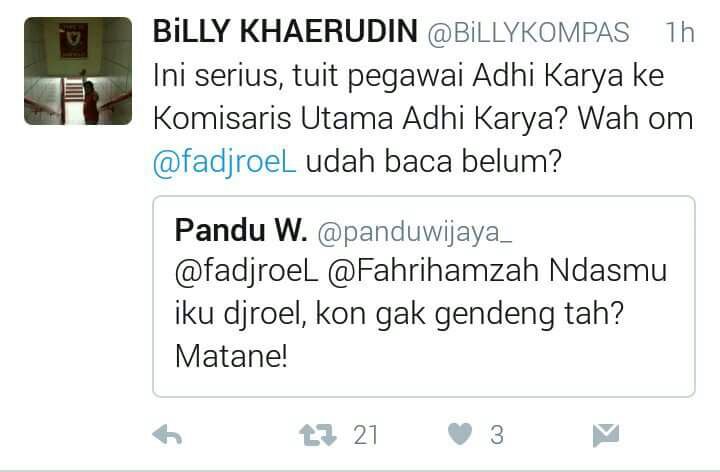Open the @panduwijaya_ handle
The height and width of the screenshot is (472, 720).
point(415,232)
